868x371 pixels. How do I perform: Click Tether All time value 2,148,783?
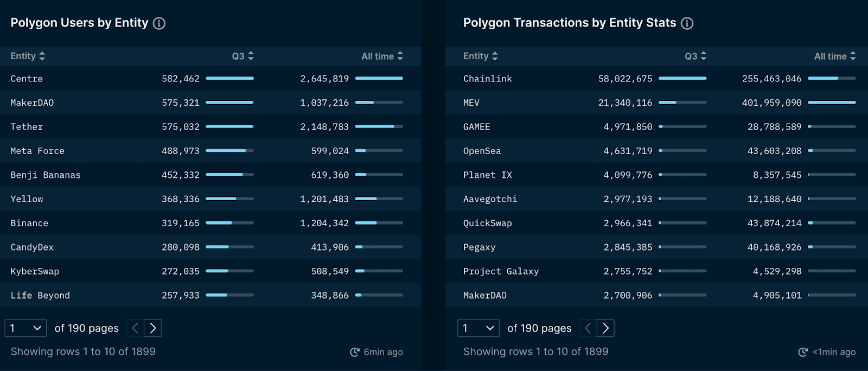click(x=324, y=127)
